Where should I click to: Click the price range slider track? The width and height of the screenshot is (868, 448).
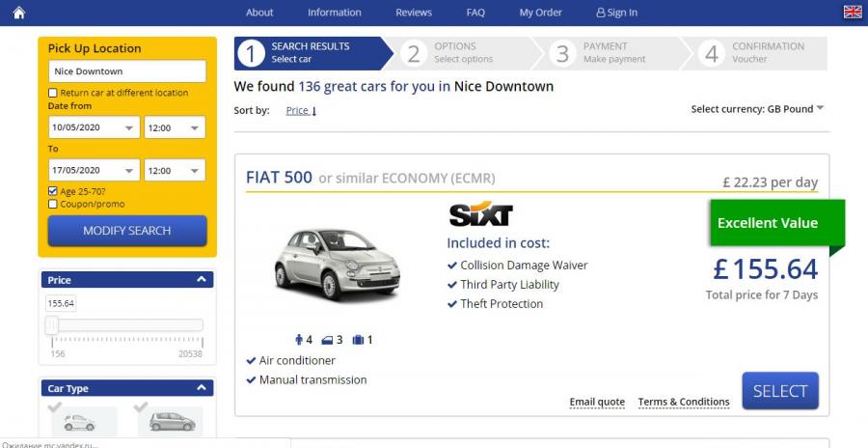pos(128,325)
